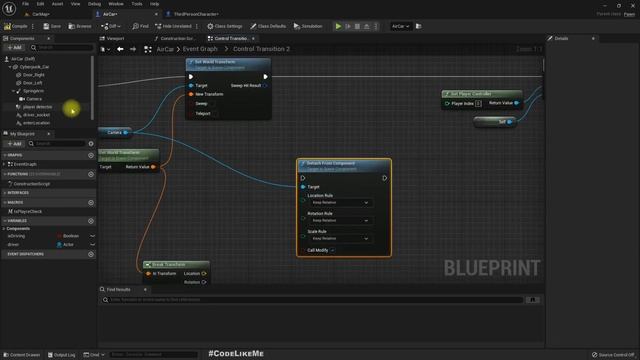Click Add in the Components panel

coord(14,47)
